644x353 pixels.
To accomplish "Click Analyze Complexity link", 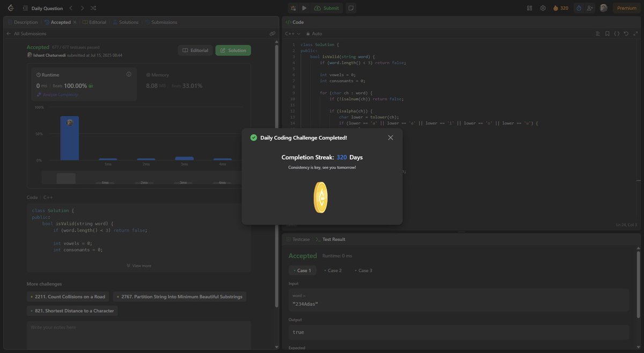I will (57, 94).
